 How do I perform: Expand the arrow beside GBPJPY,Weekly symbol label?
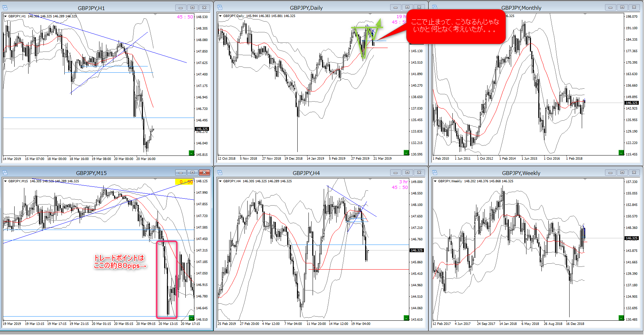point(435,181)
